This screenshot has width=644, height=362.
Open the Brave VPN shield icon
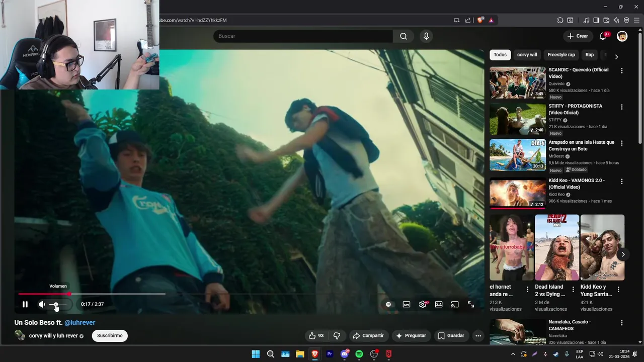click(x=626, y=20)
